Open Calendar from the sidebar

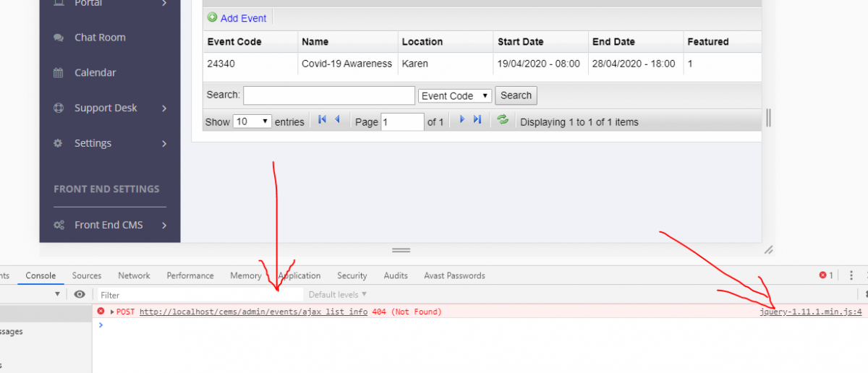tap(95, 73)
